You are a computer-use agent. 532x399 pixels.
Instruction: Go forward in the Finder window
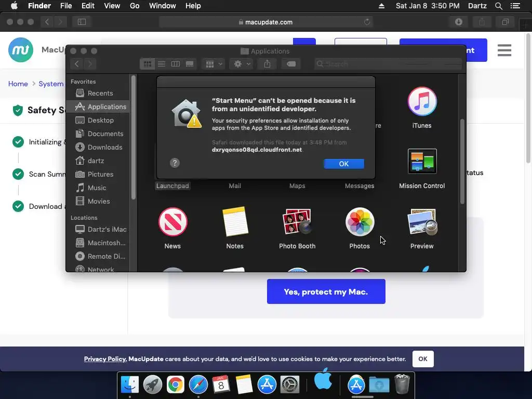coord(90,64)
